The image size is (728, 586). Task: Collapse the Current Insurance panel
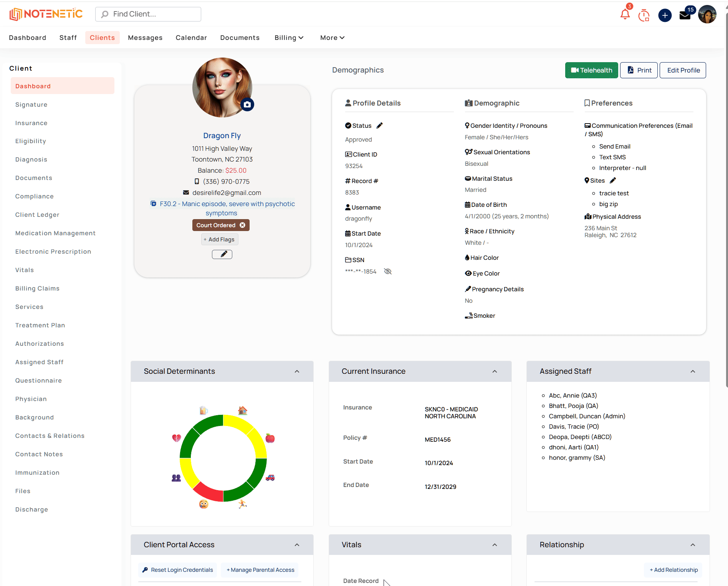(495, 371)
